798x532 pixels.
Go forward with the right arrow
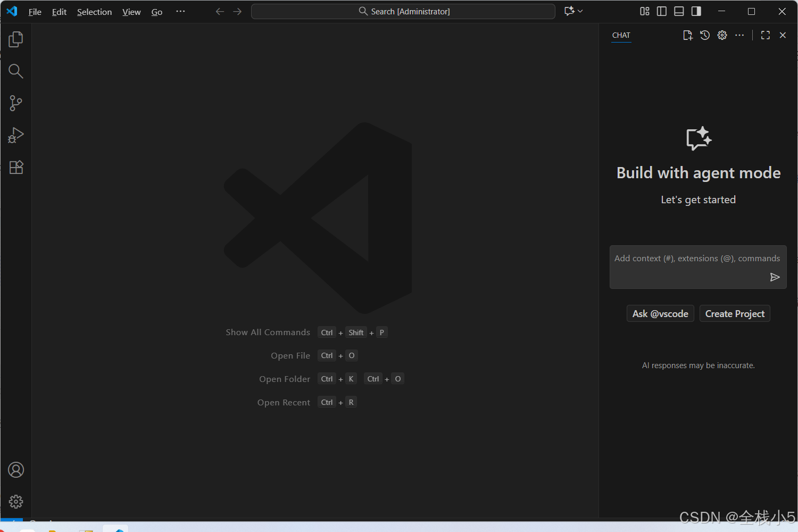[x=237, y=11]
